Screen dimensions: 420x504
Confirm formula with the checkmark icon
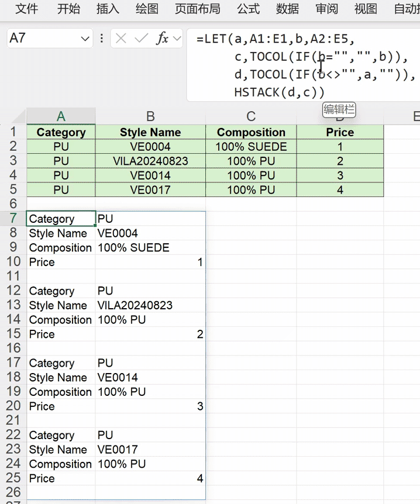pyautogui.click(x=141, y=39)
